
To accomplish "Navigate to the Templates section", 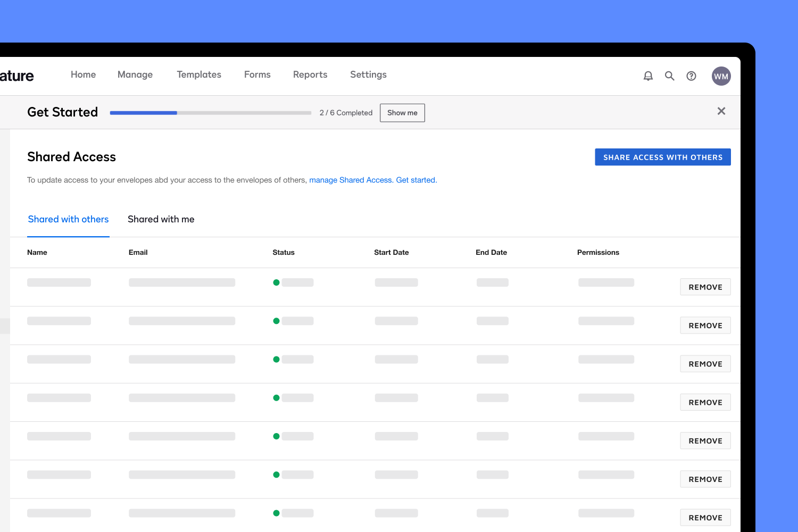I will (199, 74).
